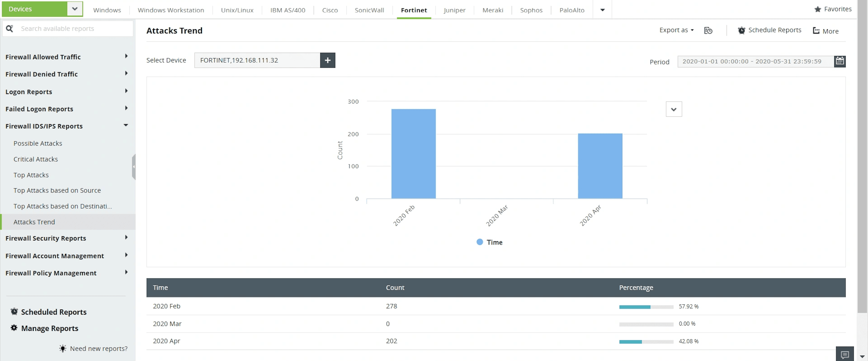Open the More options icon
The width and height of the screenshot is (868, 361).
816,31
